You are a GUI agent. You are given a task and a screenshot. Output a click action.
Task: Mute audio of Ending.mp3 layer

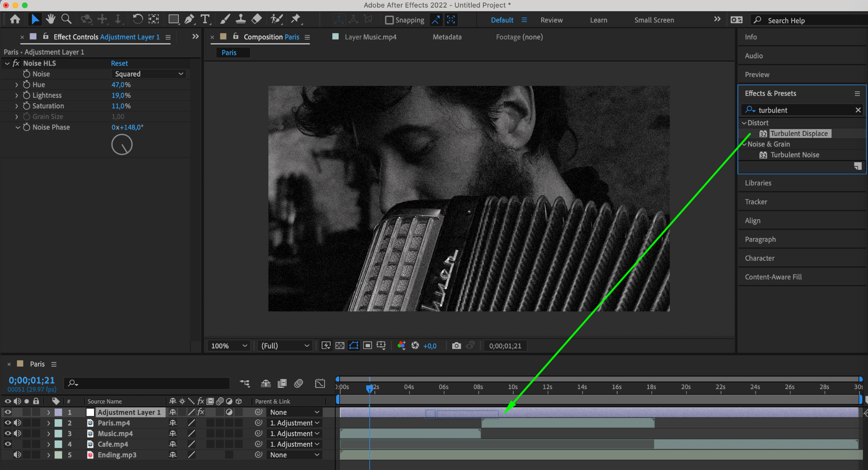[17, 455]
